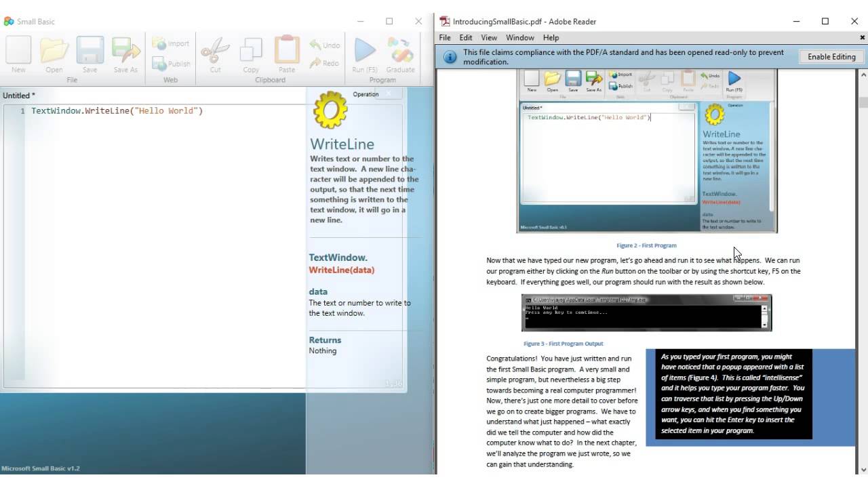The height and width of the screenshot is (488, 868).
Task: Click the Figure 3 - First Program Output caption
Action: coord(563,344)
